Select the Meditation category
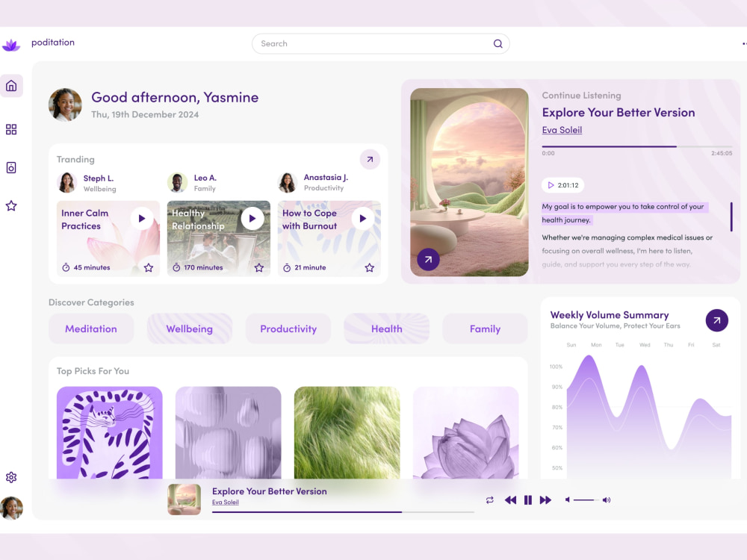The width and height of the screenshot is (747, 560). 91,329
